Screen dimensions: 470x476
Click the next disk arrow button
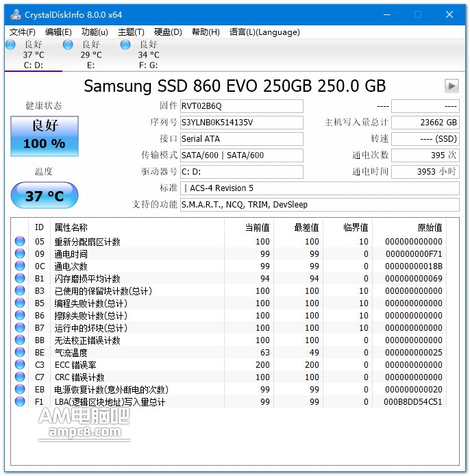pyautogui.click(x=452, y=86)
